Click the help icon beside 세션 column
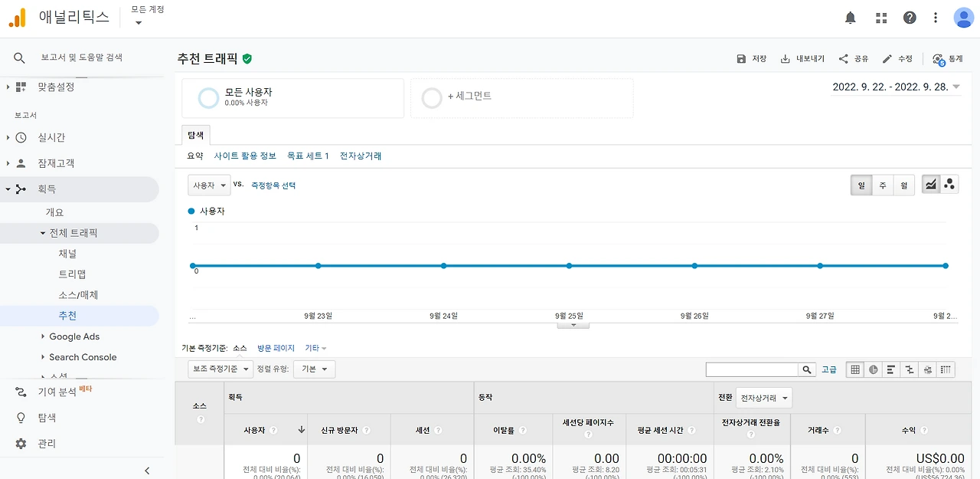This screenshot has height=479, width=980. 438,431
